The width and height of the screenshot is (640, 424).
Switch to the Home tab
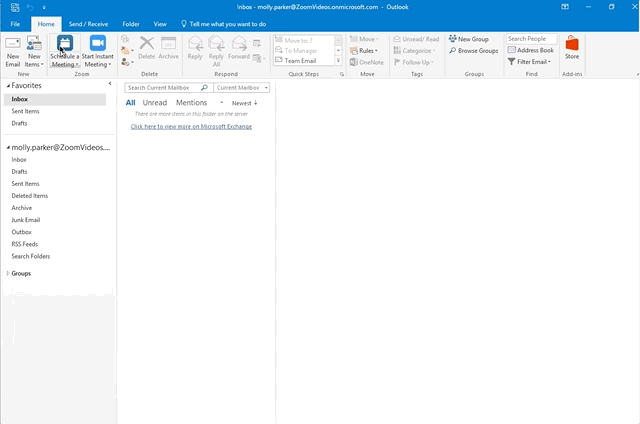(46, 24)
